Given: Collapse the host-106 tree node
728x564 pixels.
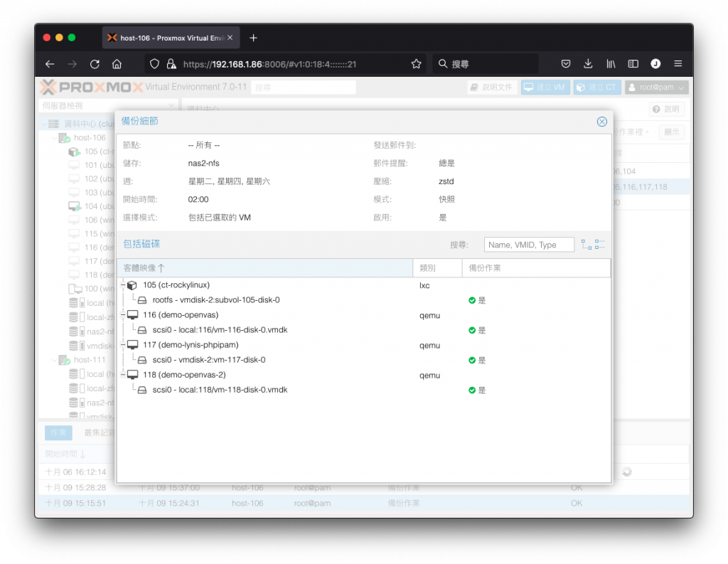Looking at the screenshot, I should [x=55, y=137].
